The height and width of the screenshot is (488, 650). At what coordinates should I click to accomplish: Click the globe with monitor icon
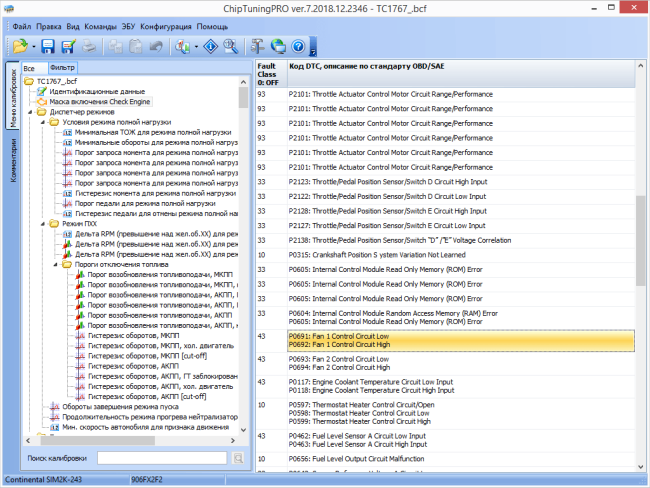278,46
